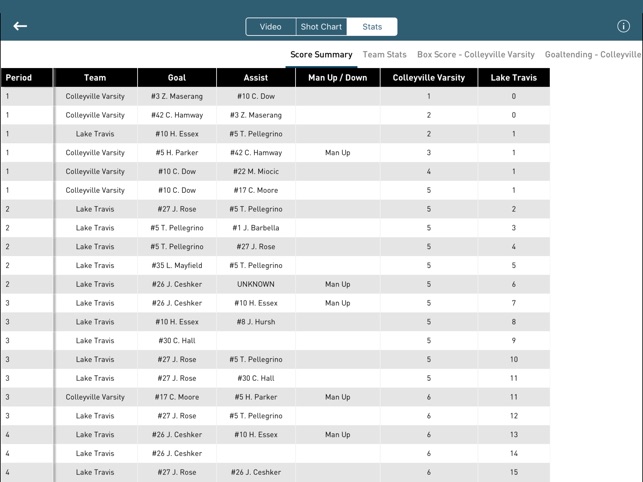Click the Assist column header
643x482 pixels.
256,77
